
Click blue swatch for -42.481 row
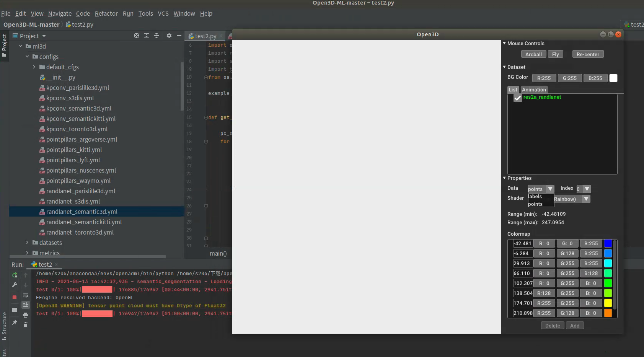pyautogui.click(x=608, y=243)
